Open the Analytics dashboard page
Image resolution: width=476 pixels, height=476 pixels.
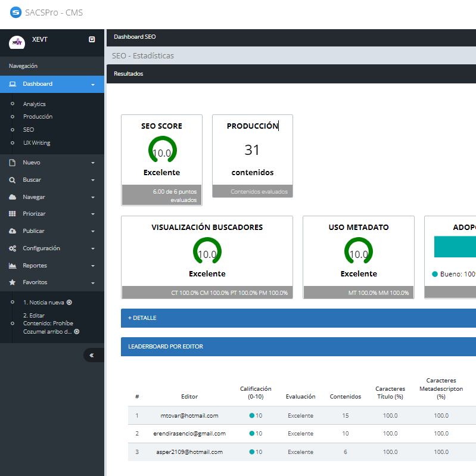35,104
